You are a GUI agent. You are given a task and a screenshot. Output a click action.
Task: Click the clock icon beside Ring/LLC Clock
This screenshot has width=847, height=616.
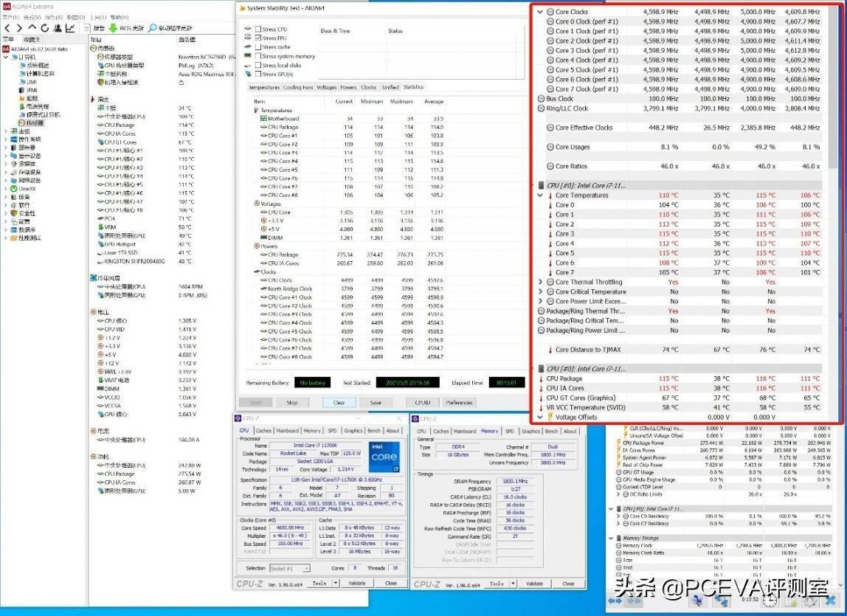tap(542, 108)
